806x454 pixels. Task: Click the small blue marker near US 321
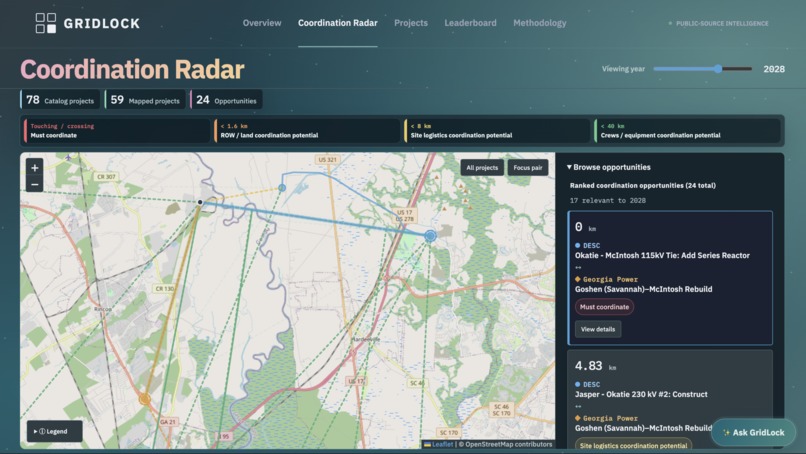click(x=282, y=188)
